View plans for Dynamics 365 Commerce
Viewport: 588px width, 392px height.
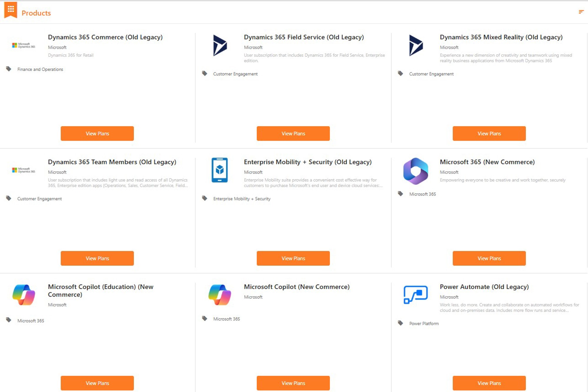pyautogui.click(x=97, y=134)
